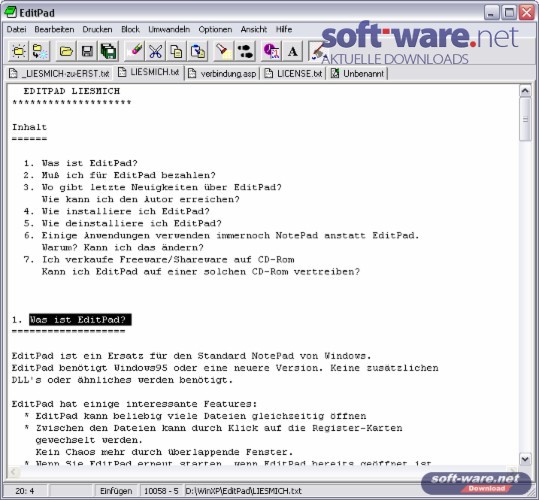Click the vertical scrollbar thumb

click(x=525, y=119)
